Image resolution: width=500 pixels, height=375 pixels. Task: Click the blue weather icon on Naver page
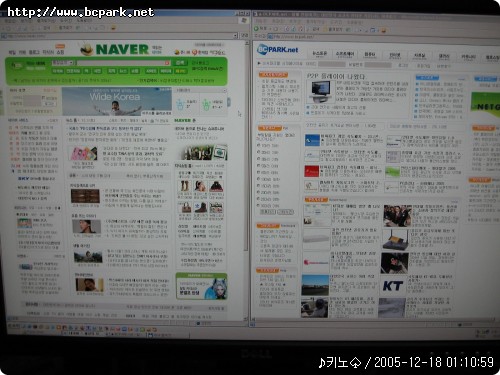[180, 104]
